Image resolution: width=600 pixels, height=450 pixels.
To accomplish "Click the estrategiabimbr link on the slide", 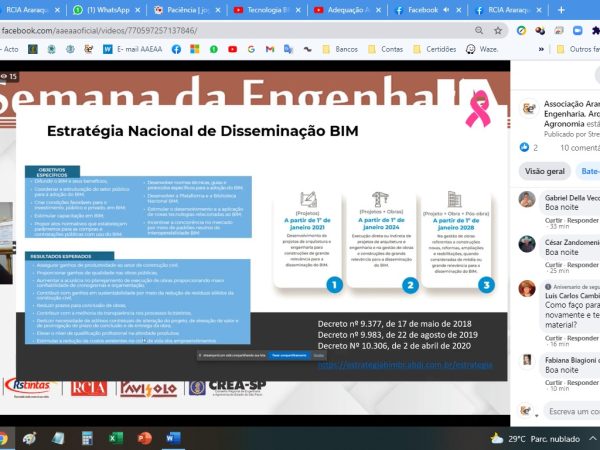I will 405,365.
